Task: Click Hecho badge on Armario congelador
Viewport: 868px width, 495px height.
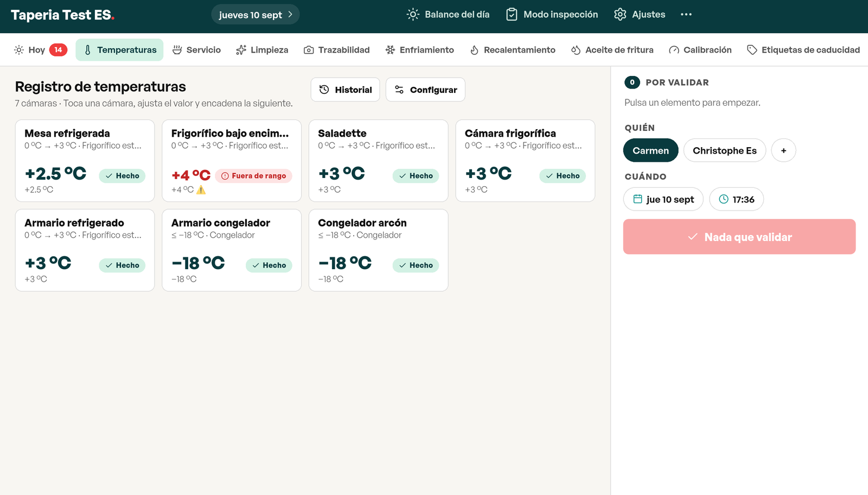Action: (269, 265)
